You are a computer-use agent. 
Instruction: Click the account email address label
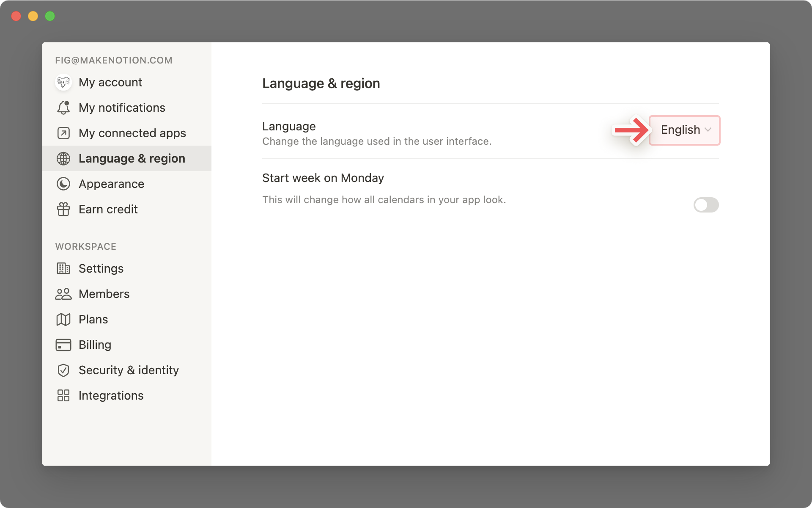click(113, 60)
